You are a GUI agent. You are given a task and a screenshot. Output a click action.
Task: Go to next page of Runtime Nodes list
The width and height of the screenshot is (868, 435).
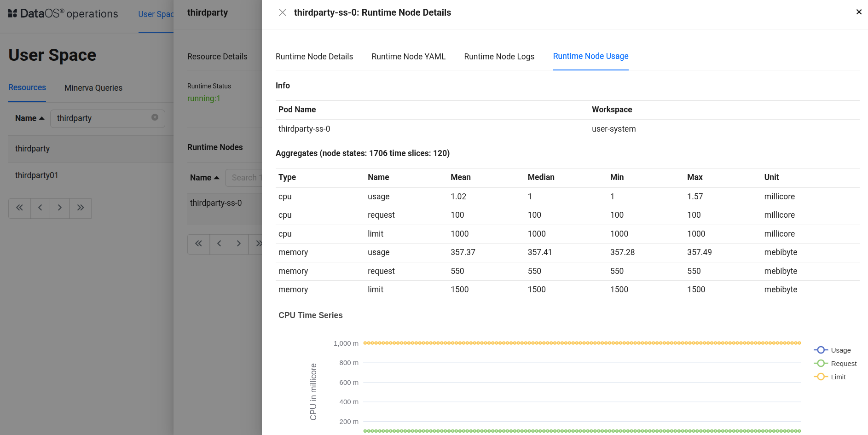tap(238, 244)
